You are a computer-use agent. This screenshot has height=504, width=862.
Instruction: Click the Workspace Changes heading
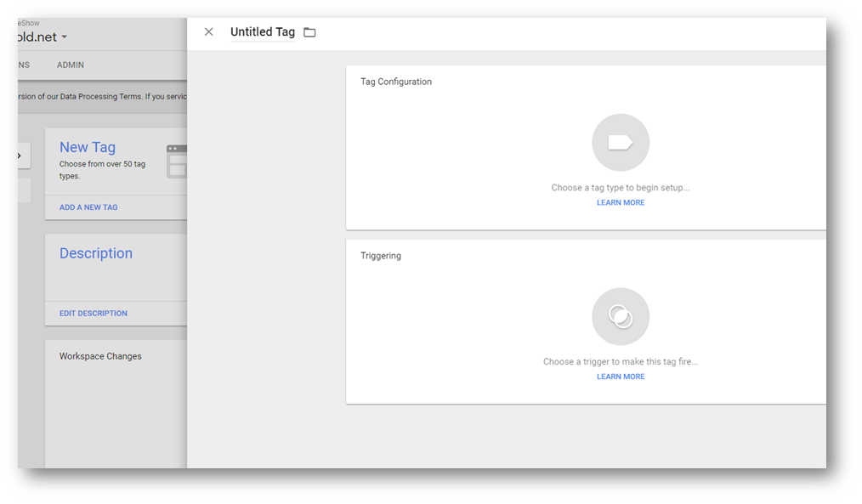[100, 356]
